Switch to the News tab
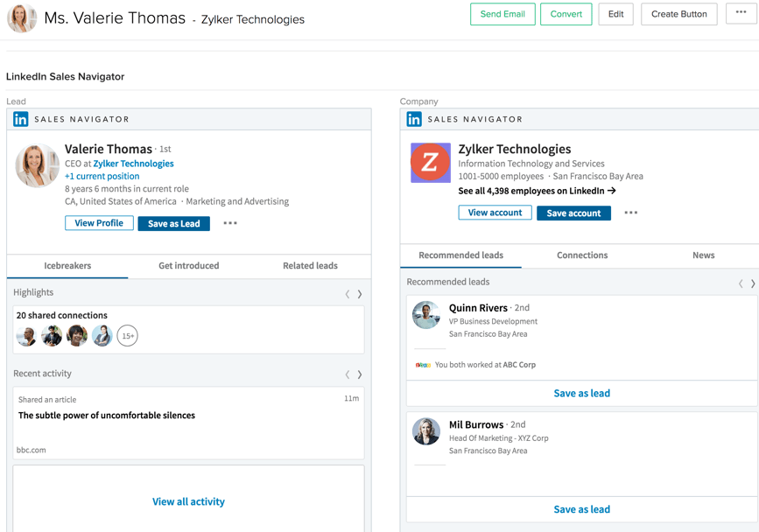The width and height of the screenshot is (759, 532). [703, 255]
